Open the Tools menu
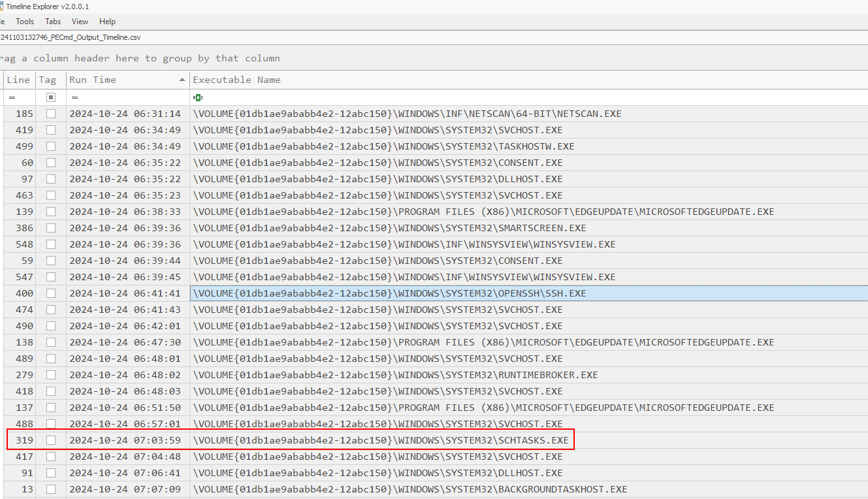Screen dimensions: 868x499 [25, 22]
